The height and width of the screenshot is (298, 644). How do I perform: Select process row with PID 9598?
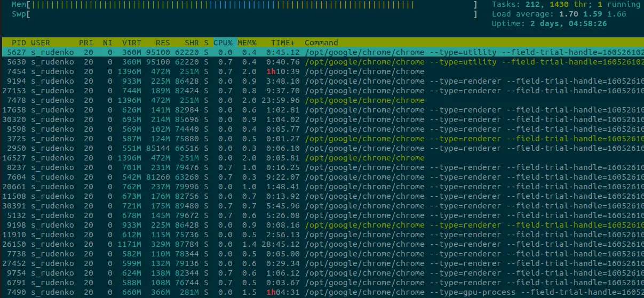(322, 129)
